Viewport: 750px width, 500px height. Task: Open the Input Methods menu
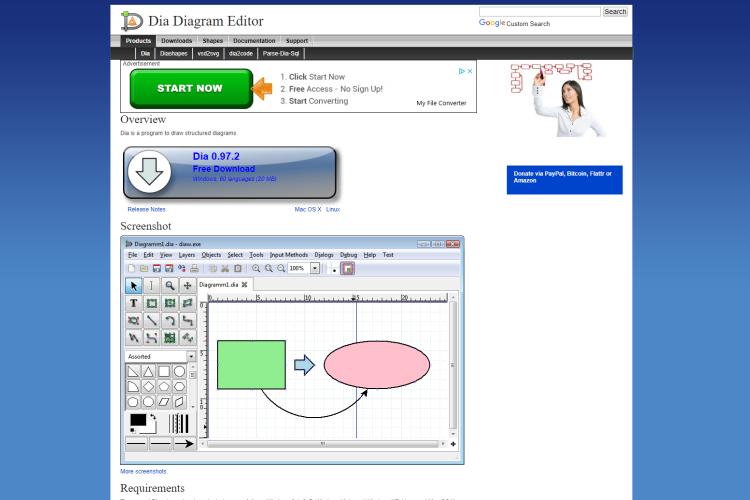[289, 255]
